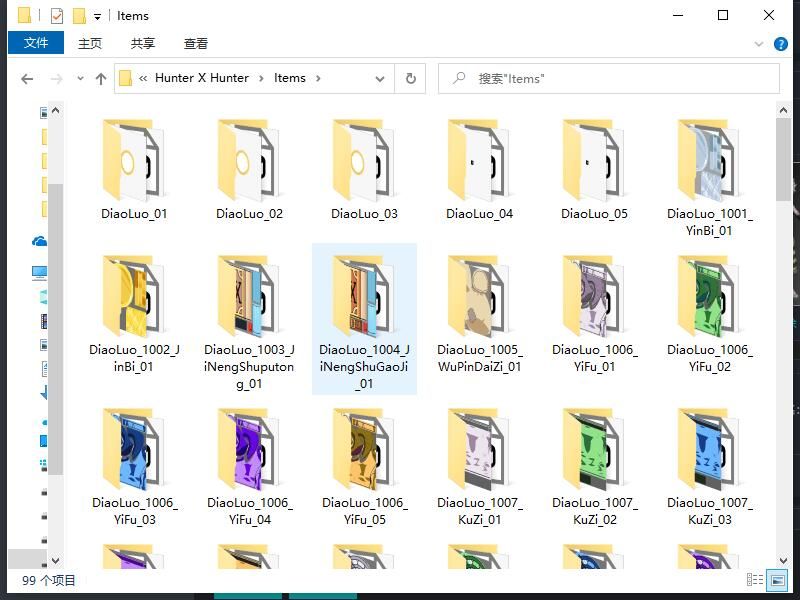Expand the chevron after Items in path
Screen dimensions: 800x600
tap(318, 78)
